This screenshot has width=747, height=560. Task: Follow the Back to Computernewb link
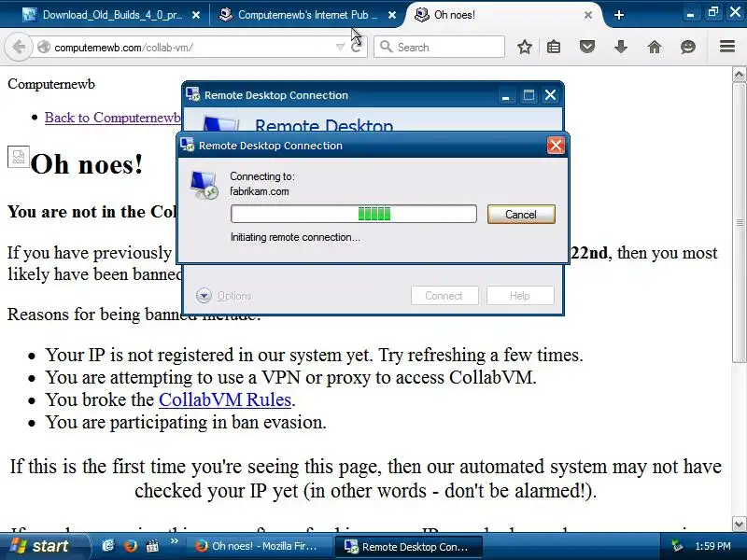pos(112,118)
